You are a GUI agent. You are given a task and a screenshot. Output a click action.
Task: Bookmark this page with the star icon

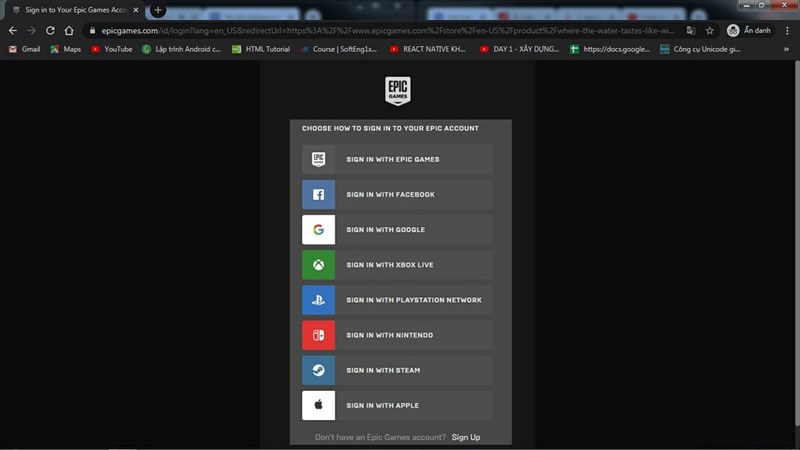(x=710, y=31)
